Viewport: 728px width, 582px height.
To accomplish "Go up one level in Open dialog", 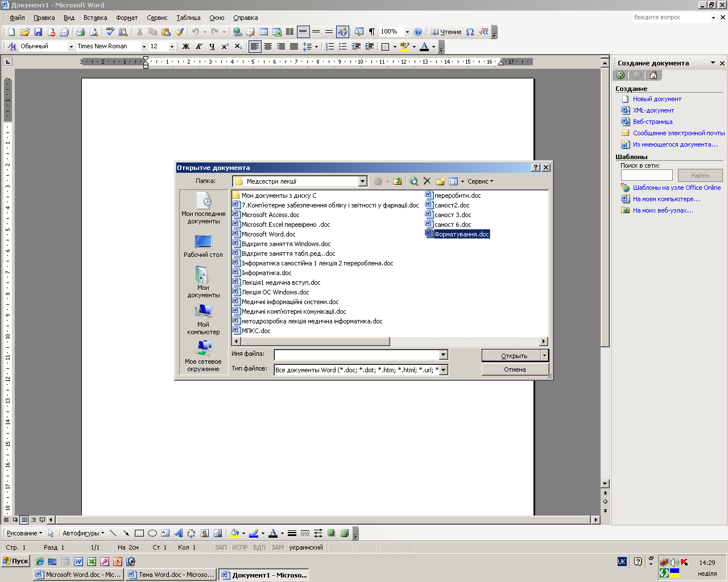I will coord(398,181).
